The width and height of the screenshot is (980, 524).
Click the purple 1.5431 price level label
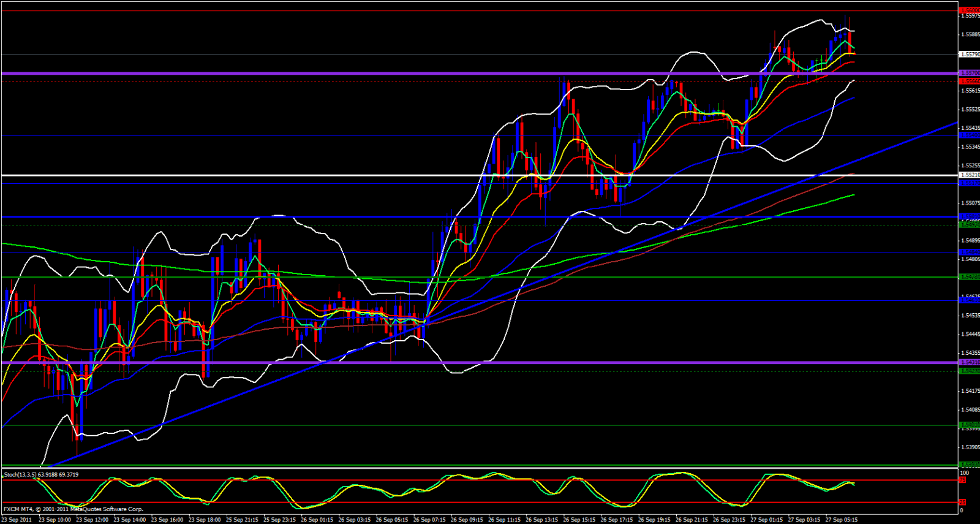[x=968, y=363]
